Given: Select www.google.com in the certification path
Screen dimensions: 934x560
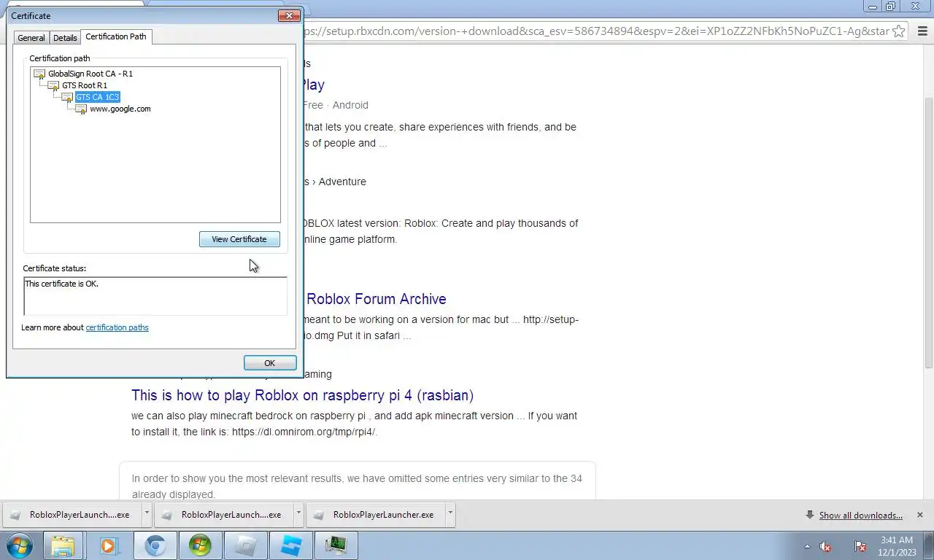Looking at the screenshot, I should point(120,109).
